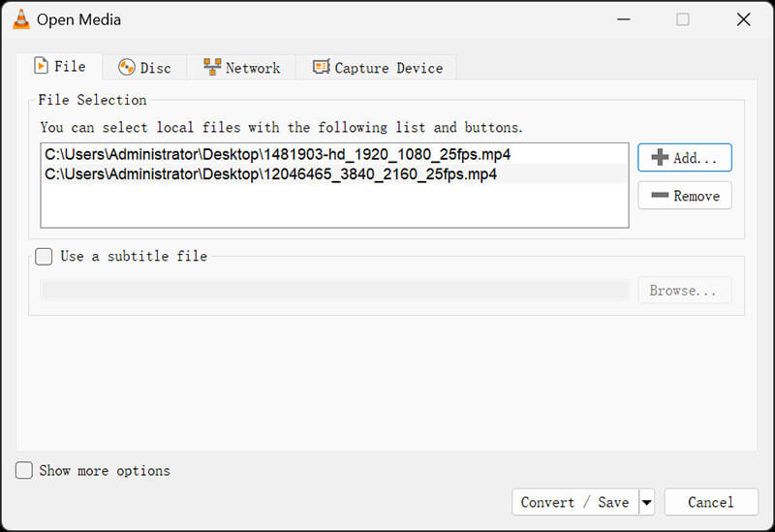The height and width of the screenshot is (532, 775).
Task: Click the subtitle file path field
Action: click(x=334, y=290)
